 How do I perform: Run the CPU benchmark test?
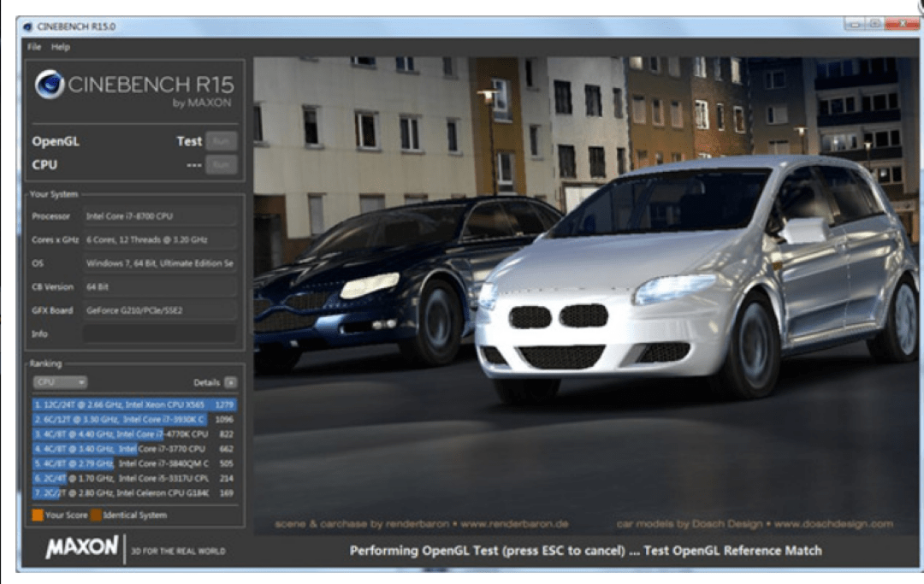pos(221,164)
